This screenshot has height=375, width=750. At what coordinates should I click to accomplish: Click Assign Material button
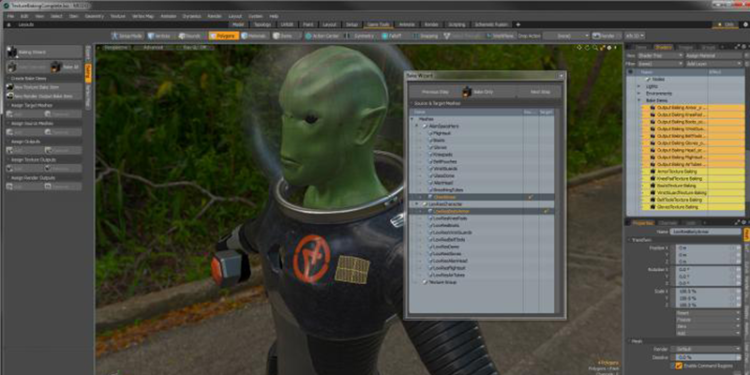(714, 56)
